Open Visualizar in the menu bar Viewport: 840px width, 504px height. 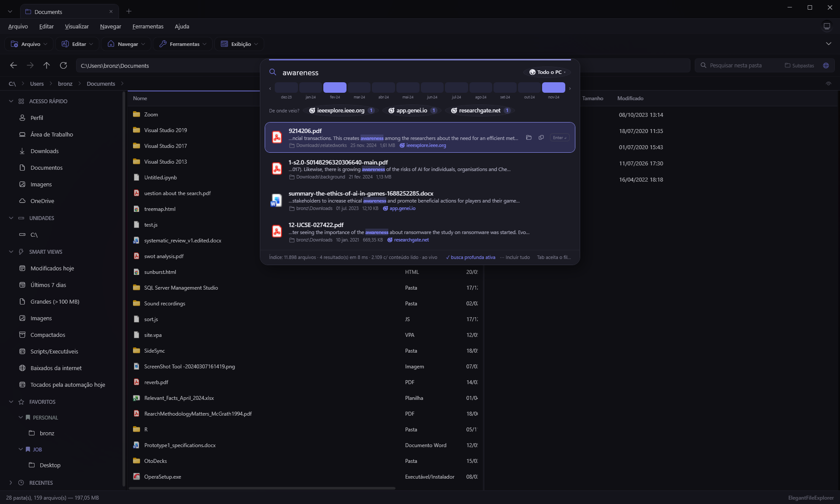click(x=77, y=27)
